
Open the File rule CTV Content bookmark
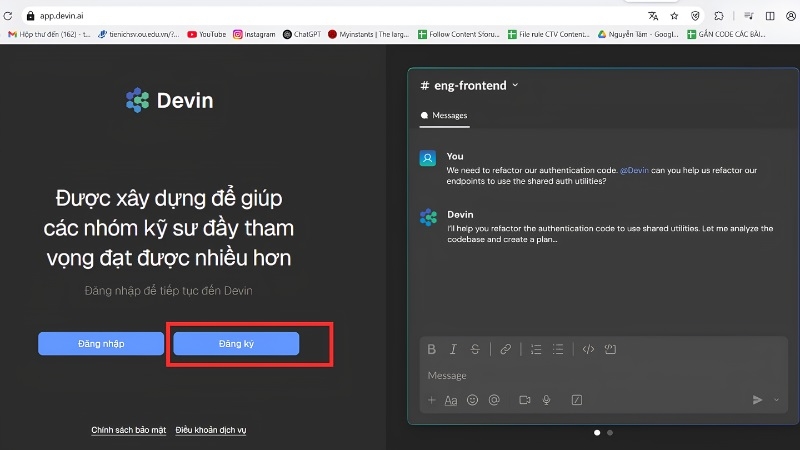point(548,34)
